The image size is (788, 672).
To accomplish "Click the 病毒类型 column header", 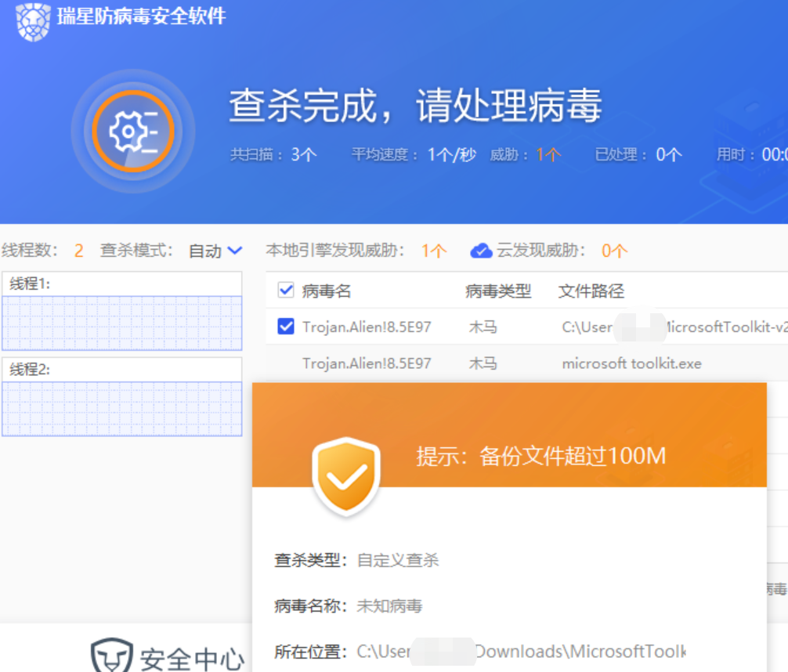I will click(x=498, y=291).
